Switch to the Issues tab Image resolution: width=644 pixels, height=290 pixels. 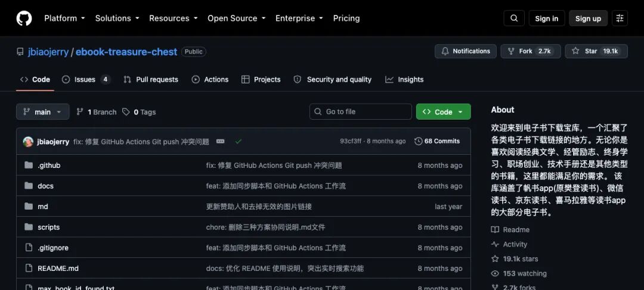click(86, 80)
